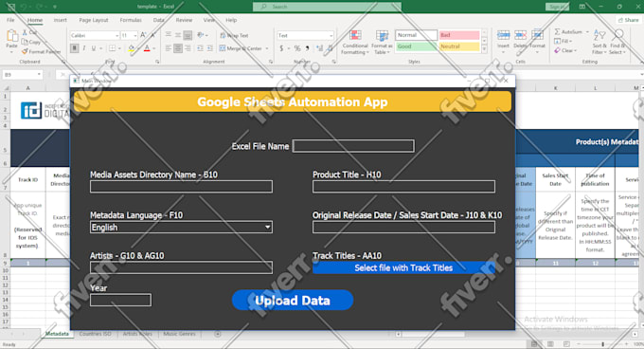The image size is (644, 349).
Task: Click the Cut scissors icon
Action: (x=25, y=32)
